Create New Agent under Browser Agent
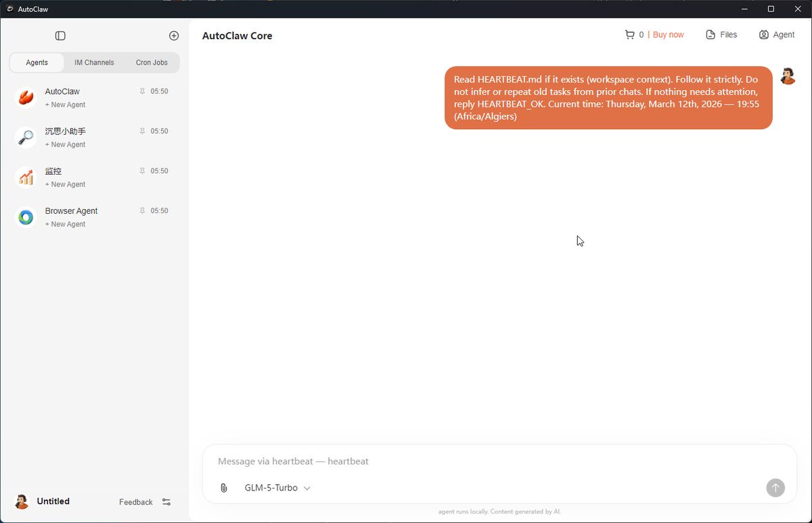The image size is (812, 523). click(65, 225)
